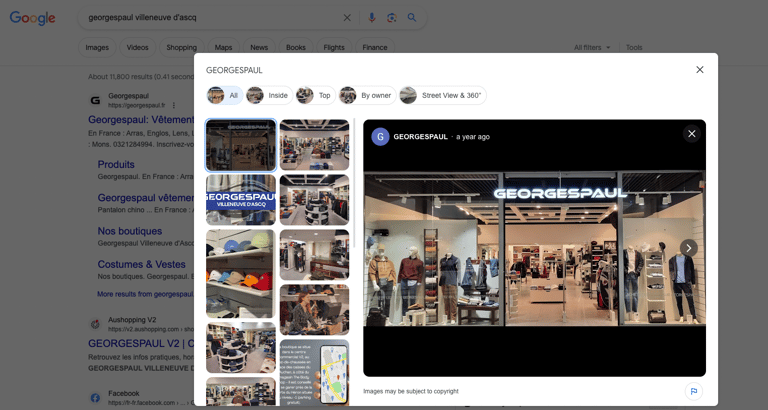This screenshot has height=410, width=768.
Task: Select the Villeneuve d'Ascq banner thumbnail
Action: (x=240, y=200)
